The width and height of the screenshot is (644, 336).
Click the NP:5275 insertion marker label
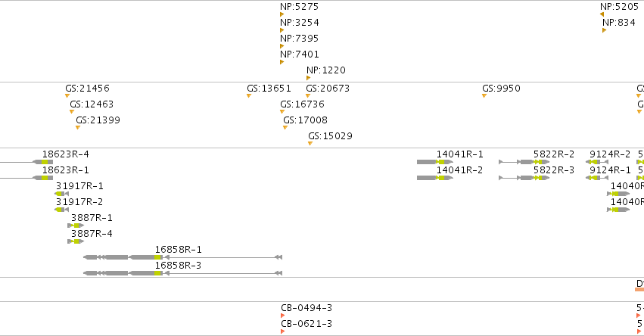coord(299,7)
